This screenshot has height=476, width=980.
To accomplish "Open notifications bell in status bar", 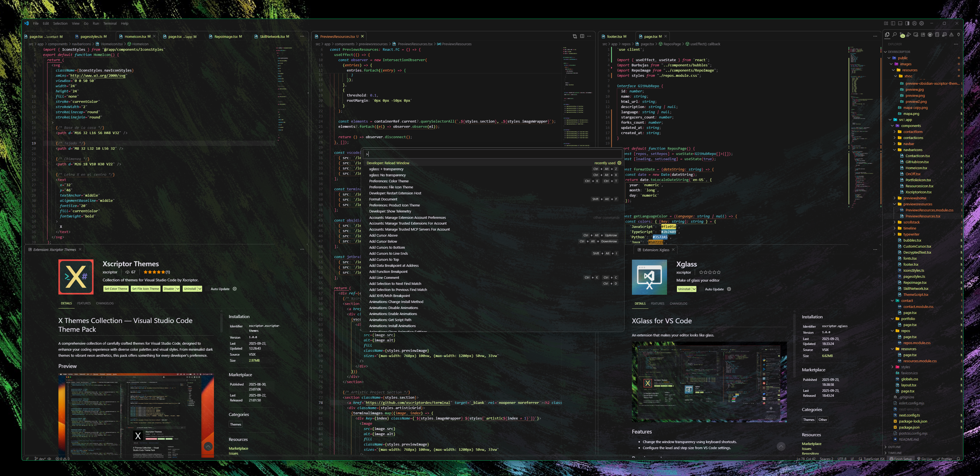I will click(x=958, y=459).
